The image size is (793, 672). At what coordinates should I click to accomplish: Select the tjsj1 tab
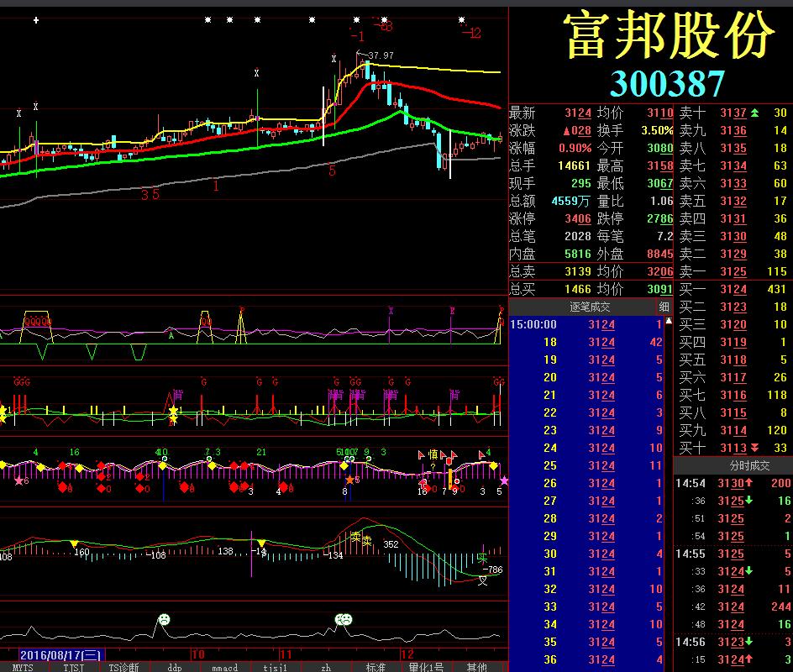pyautogui.click(x=276, y=668)
